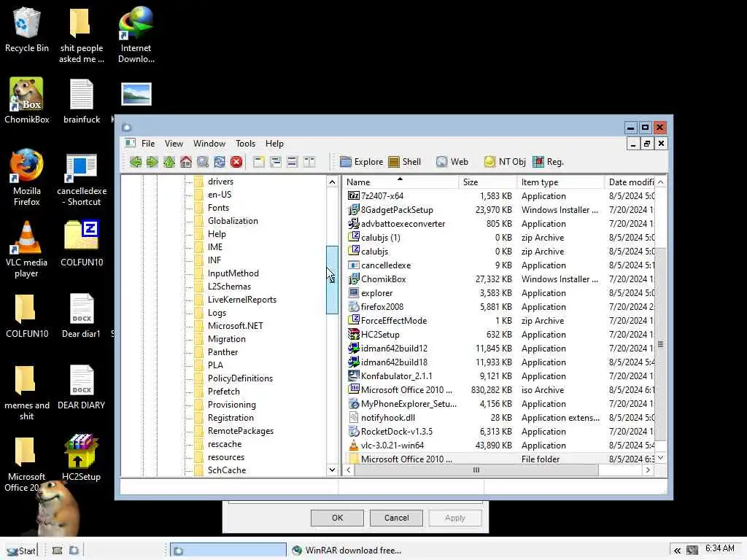
Task: Select the DEAR DIARY docx file
Action: (x=82, y=386)
